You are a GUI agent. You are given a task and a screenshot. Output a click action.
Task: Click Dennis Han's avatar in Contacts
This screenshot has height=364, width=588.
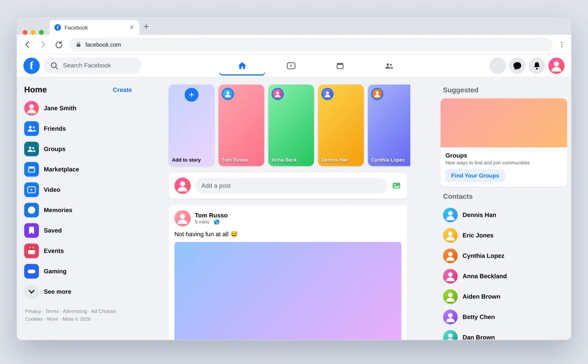tap(450, 215)
